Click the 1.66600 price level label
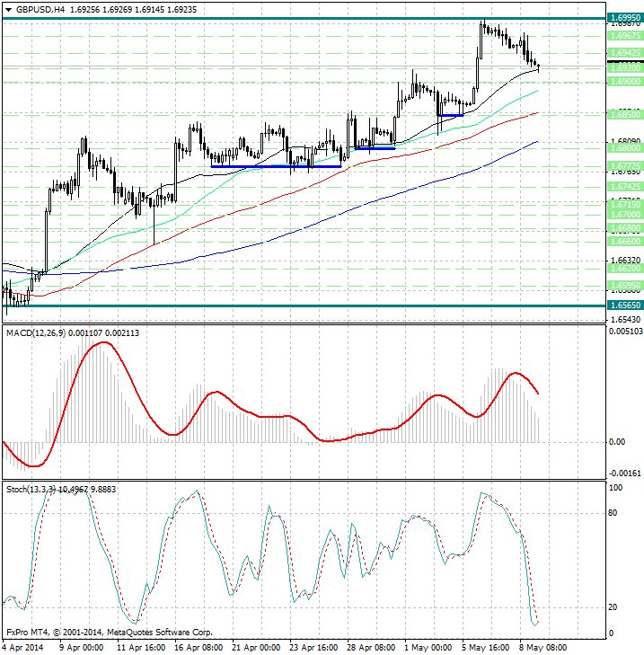The width and height of the screenshot is (644, 655). click(625, 242)
